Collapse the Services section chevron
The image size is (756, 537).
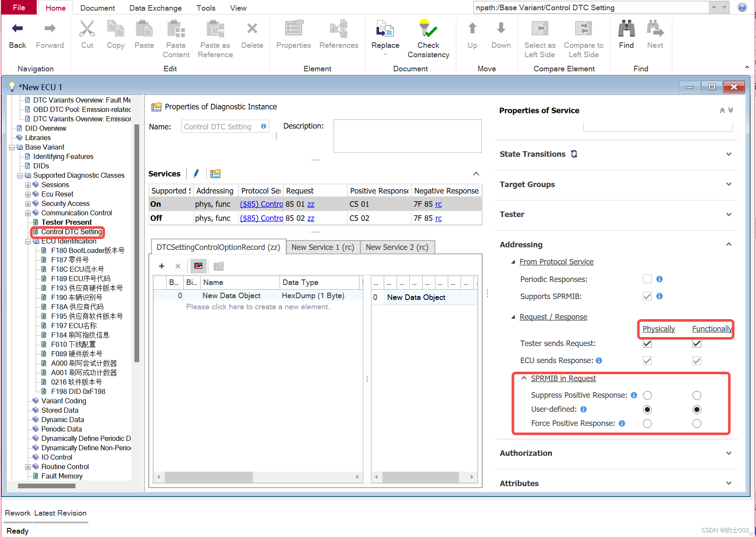tap(476, 173)
